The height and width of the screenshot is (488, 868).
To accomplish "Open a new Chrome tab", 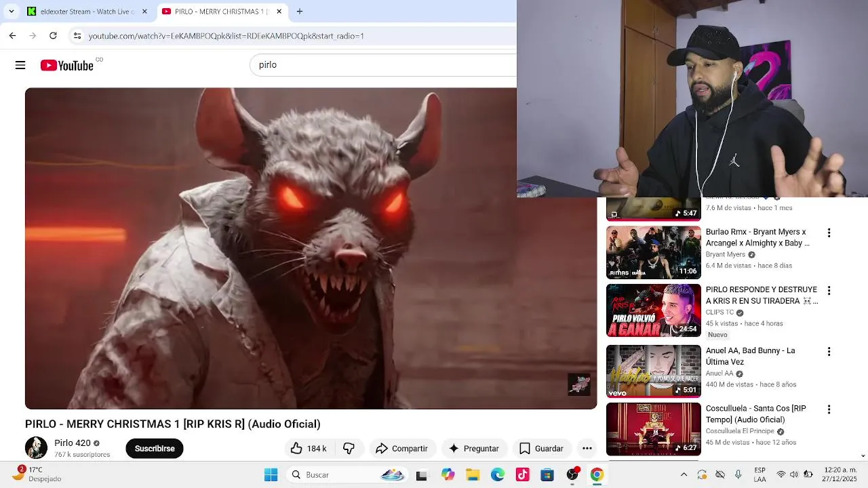I will tap(300, 12).
